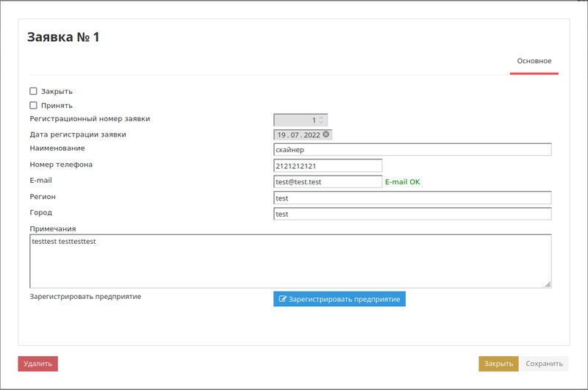Viewport: 588px width, 390px height.
Task: Tick the Закрыть checkbox
Action: 33,91
